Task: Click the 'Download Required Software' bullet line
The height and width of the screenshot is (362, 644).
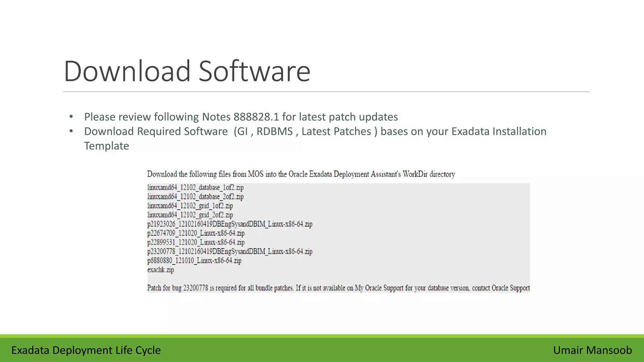Action: point(315,131)
